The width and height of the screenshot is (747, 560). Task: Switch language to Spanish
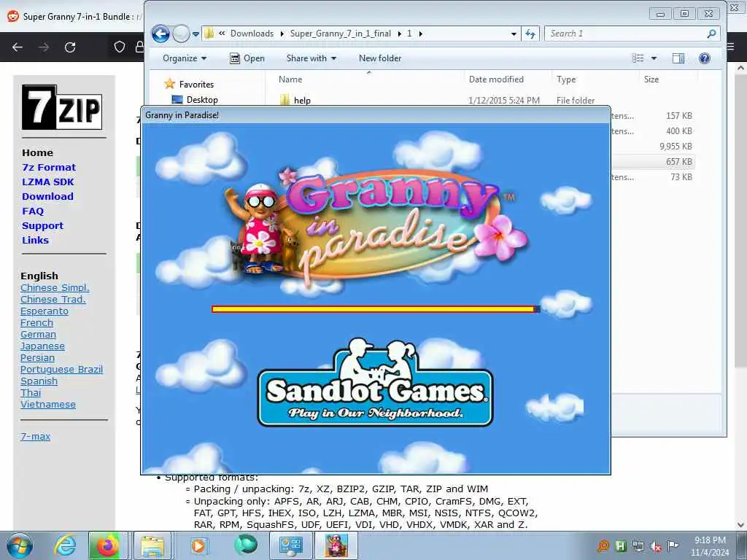click(x=39, y=381)
